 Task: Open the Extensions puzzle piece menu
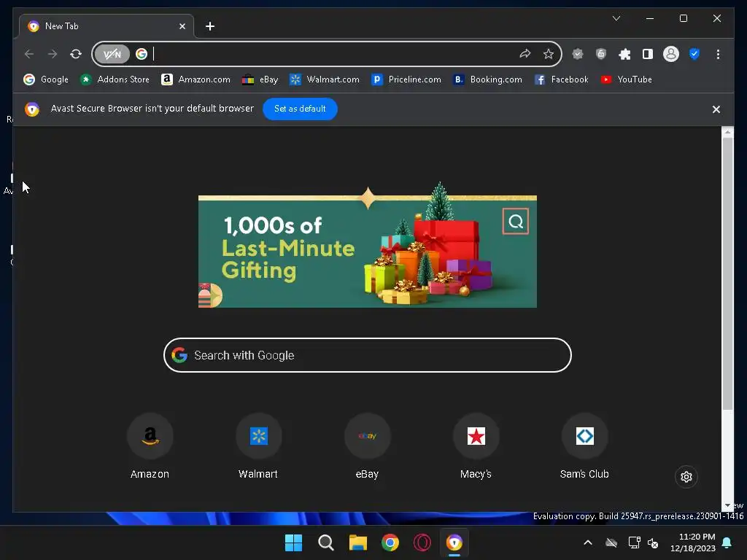point(624,54)
